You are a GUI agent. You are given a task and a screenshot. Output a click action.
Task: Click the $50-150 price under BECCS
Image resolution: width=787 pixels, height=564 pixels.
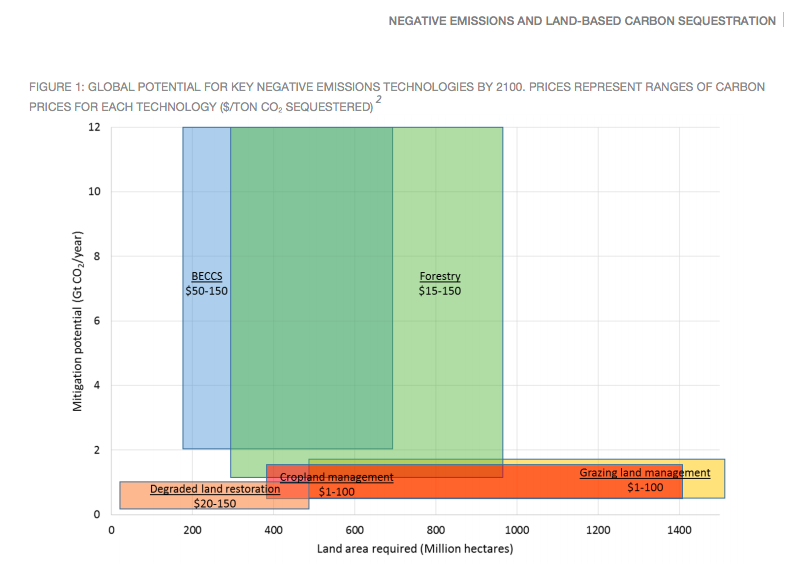[x=207, y=290]
